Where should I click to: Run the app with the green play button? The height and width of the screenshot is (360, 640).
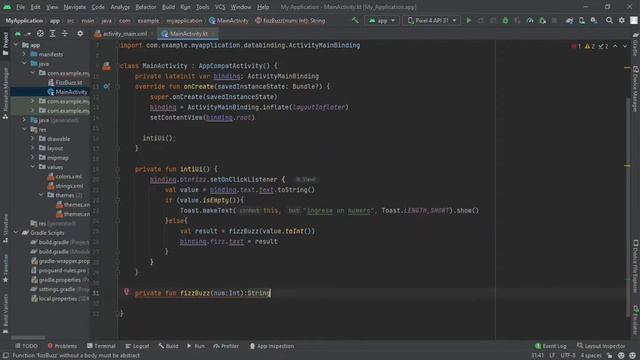pyautogui.click(x=469, y=20)
